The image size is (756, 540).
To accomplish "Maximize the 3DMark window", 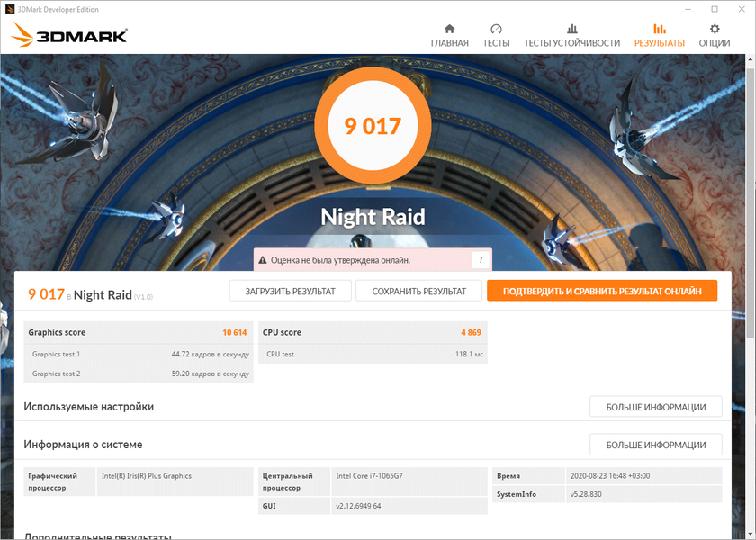I will [715, 9].
